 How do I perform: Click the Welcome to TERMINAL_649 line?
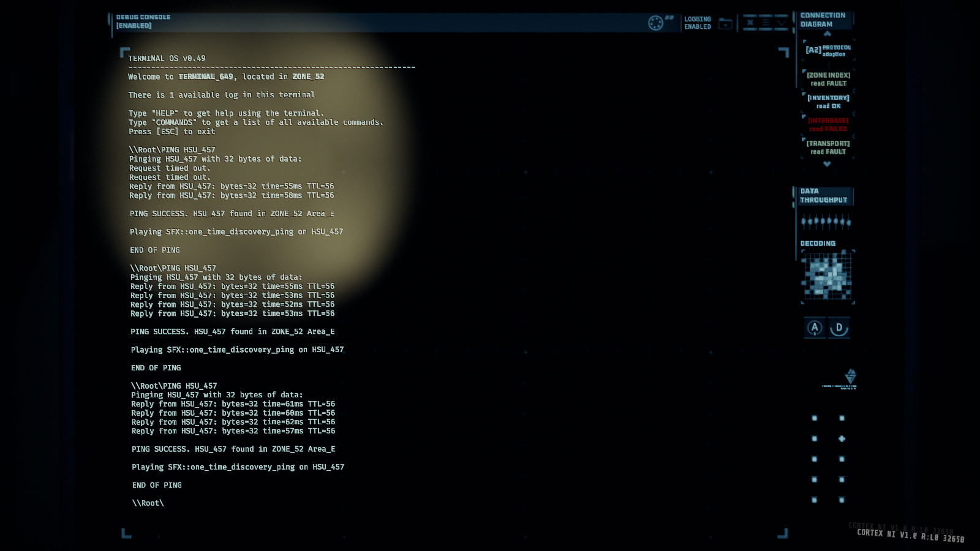[226, 77]
